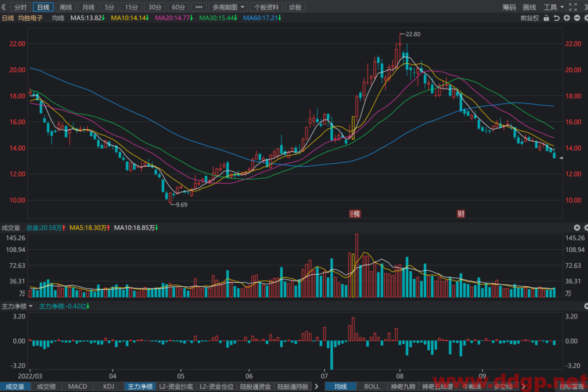588x392 pixels.
Task: Open the 主力净额 indicator dropdown
Action: tap(17, 306)
